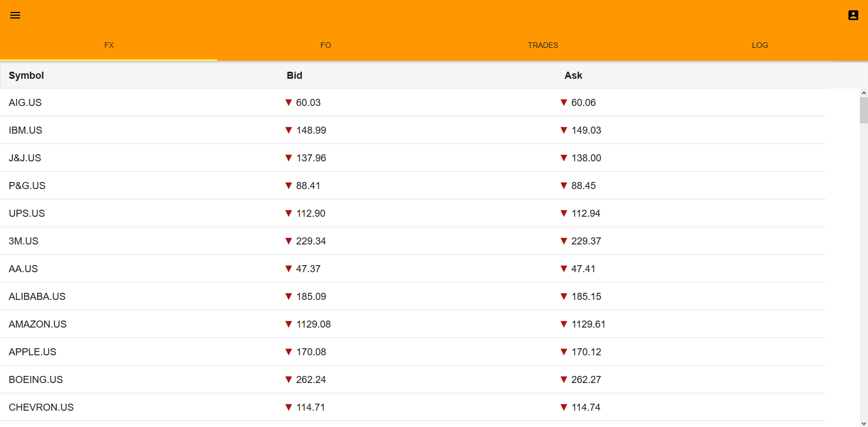Click the red arrow beside IBM.US ask
The width and height of the screenshot is (868, 427).
tap(563, 130)
